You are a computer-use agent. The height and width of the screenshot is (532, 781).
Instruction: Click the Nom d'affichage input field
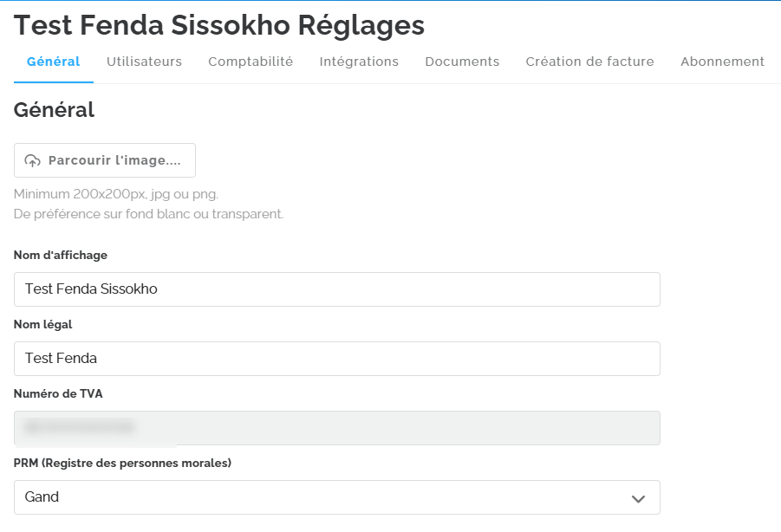point(336,289)
